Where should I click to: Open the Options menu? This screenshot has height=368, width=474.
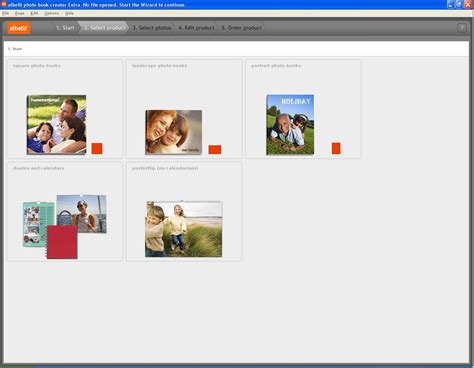pos(52,13)
